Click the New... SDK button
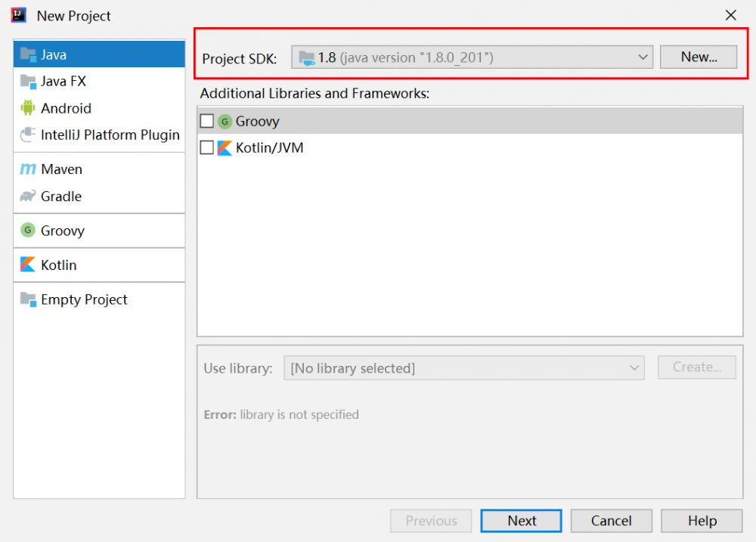 pyautogui.click(x=698, y=57)
